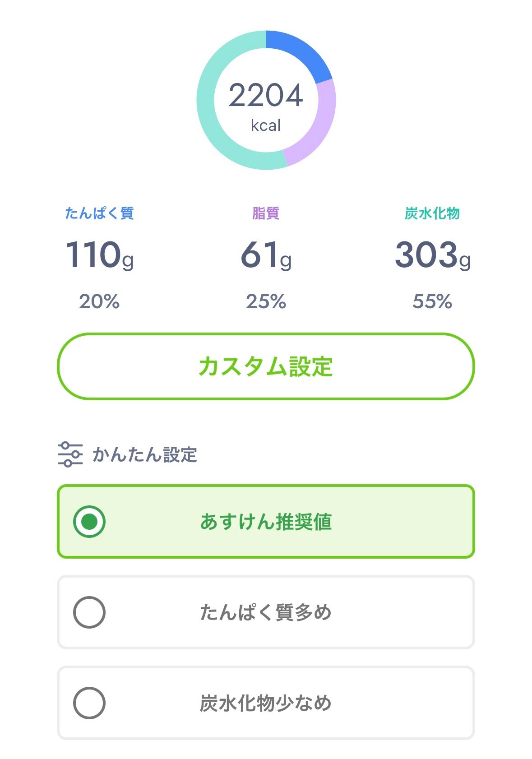Click the sliders icon beside かんたん設定
The width and height of the screenshot is (532, 759).
click(70, 454)
